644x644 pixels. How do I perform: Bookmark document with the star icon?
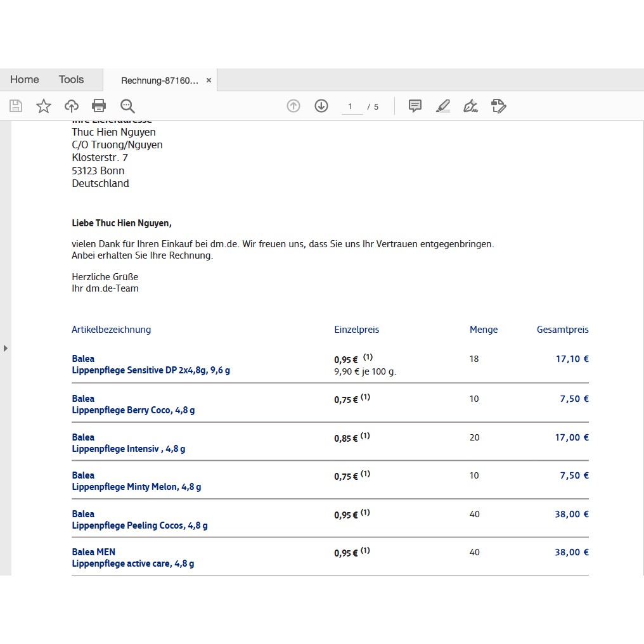coord(44,106)
